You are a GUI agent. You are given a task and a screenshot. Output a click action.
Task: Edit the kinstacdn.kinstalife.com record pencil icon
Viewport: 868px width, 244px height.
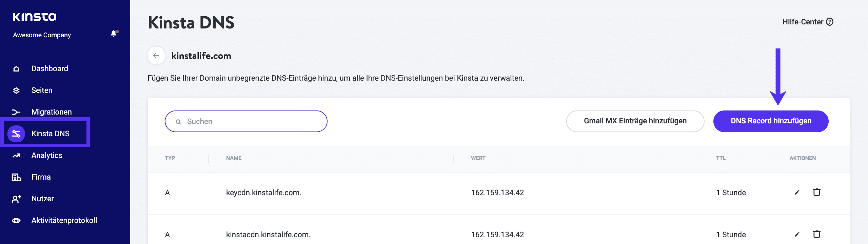796,234
